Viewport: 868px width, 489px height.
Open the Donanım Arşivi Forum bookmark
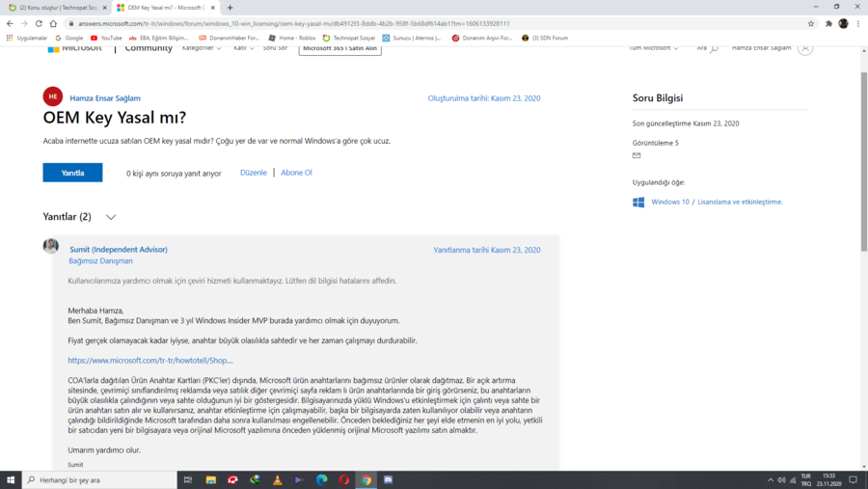482,38
